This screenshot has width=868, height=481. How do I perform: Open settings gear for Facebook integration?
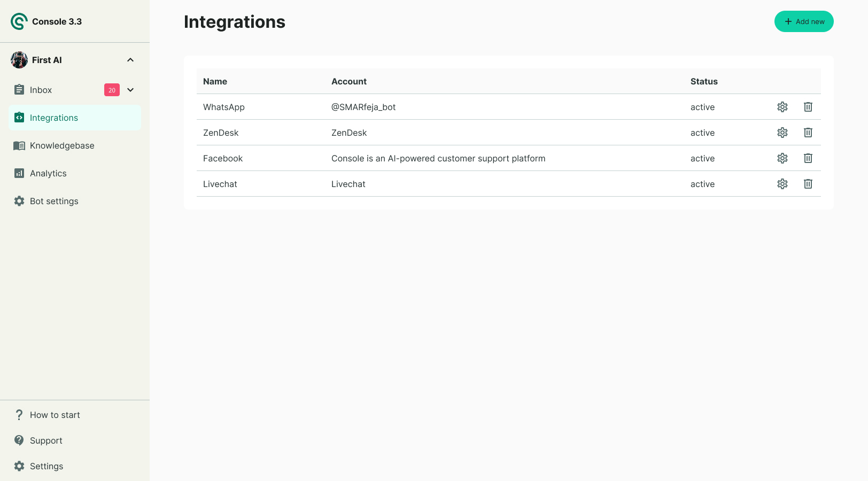782,158
